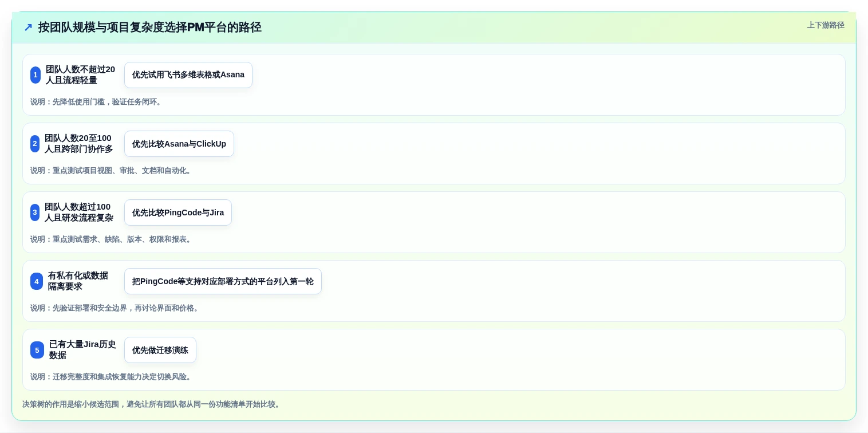Click note 重点测试项目视图、审批、文档和自动化

(112, 171)
